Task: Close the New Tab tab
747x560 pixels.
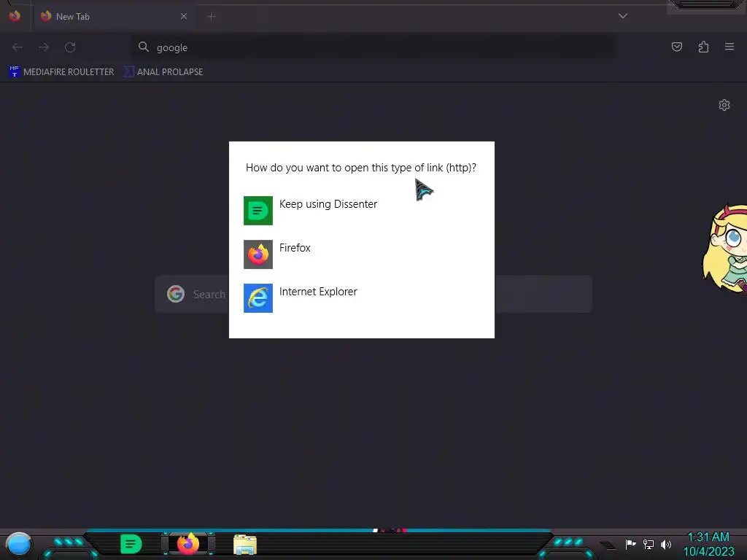Action: coord(183,16)
